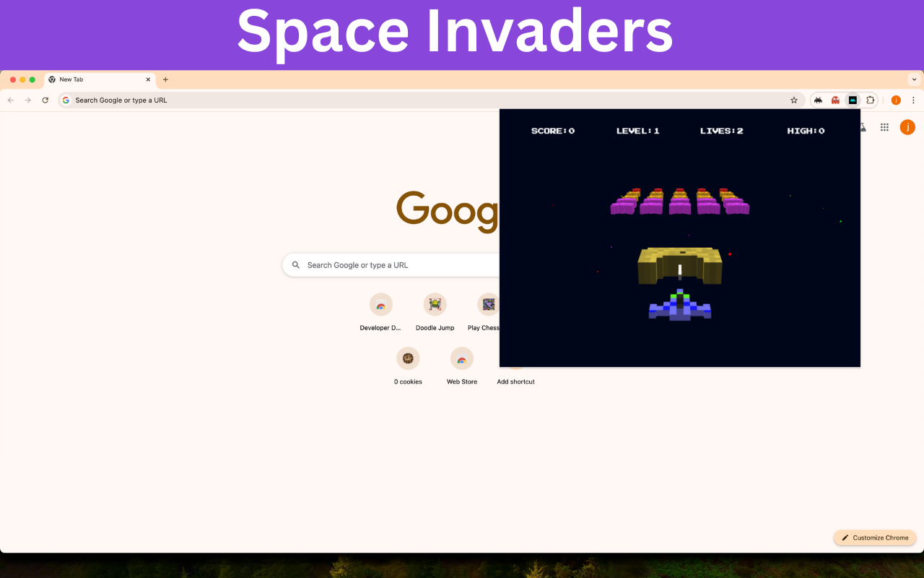The height and width of the screenshot is (578, 924).
Task: Open the Developer Dashboard shortcut
Action: (380, 312)
